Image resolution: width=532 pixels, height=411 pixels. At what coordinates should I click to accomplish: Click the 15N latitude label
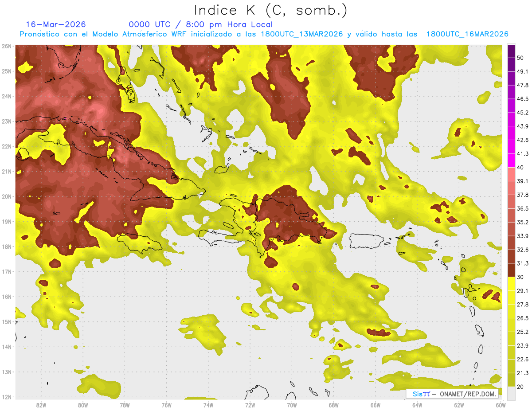[6, 321]
